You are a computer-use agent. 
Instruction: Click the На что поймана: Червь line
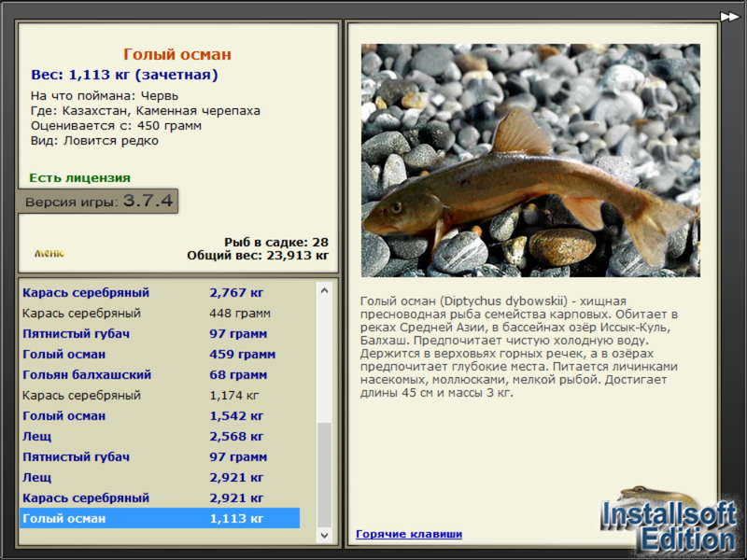coord(105,96)
